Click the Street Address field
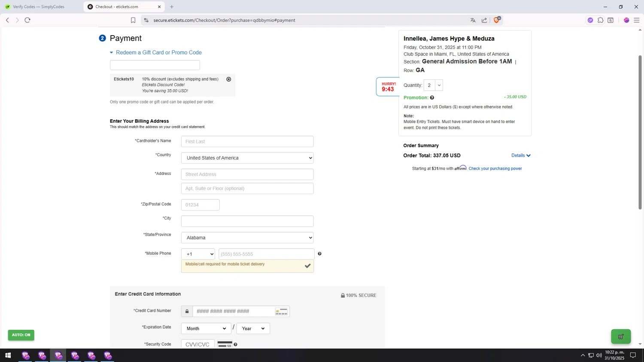 click(x=247, y=175)
